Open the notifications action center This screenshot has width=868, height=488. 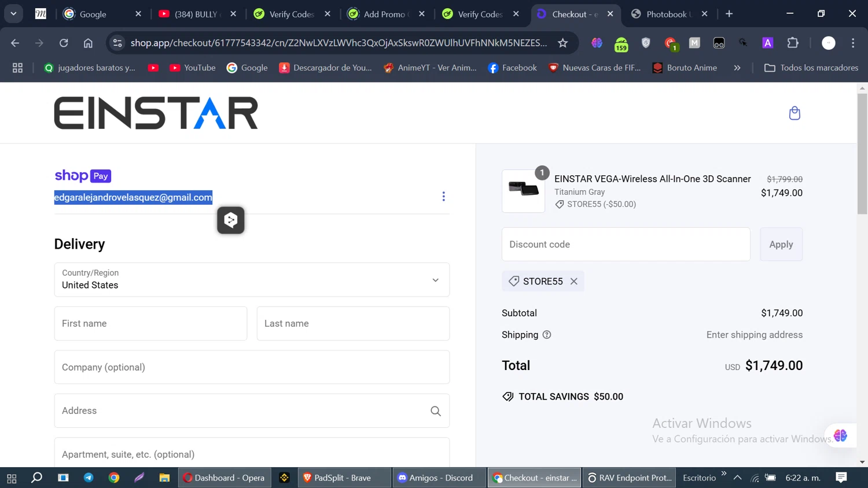tap(841, 478)
